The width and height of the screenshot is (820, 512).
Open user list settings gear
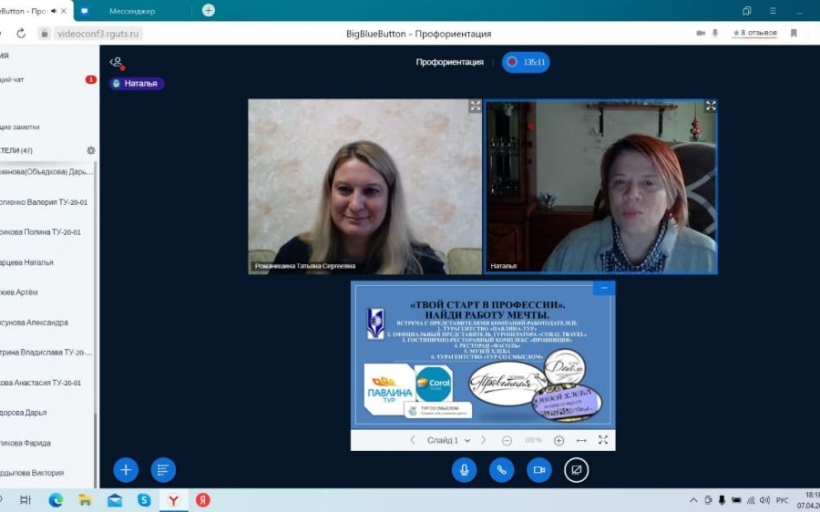tap(91, 151)
